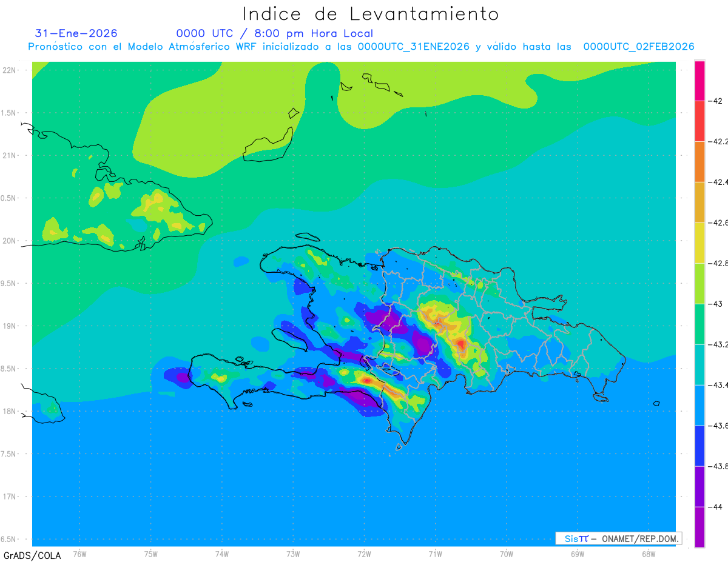Click the yellow legend swatch below -42.6
The width and height of the screenshot is (728, 562).
[699, 243]
